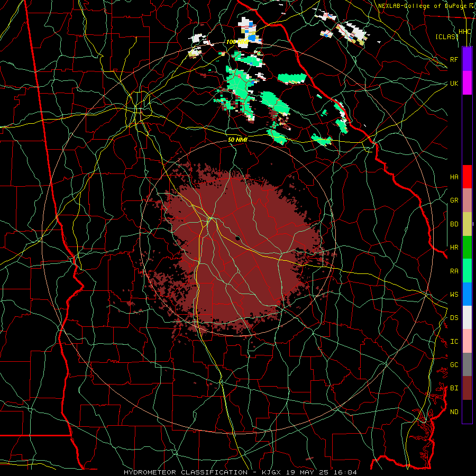Screen dimensions: 476x476
Task: Click the 'RF' legend label
Action: (x=454, y=59)
